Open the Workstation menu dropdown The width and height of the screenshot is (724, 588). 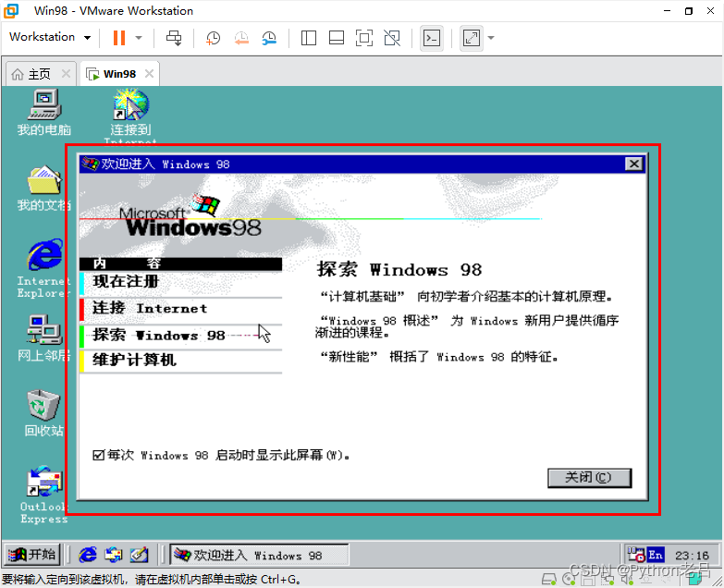tap(50, 37)
